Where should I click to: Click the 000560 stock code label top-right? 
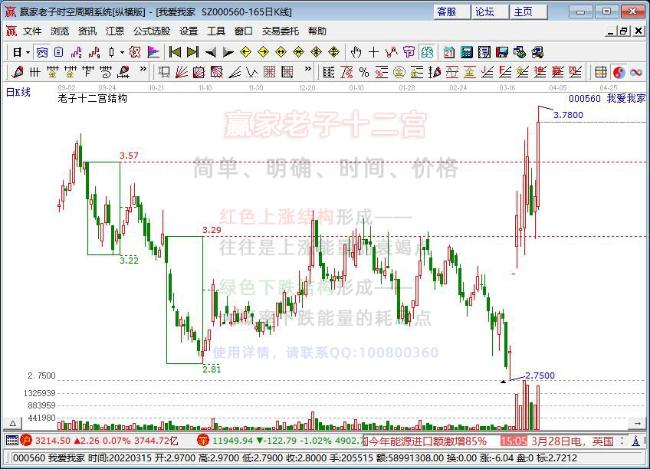585,99
